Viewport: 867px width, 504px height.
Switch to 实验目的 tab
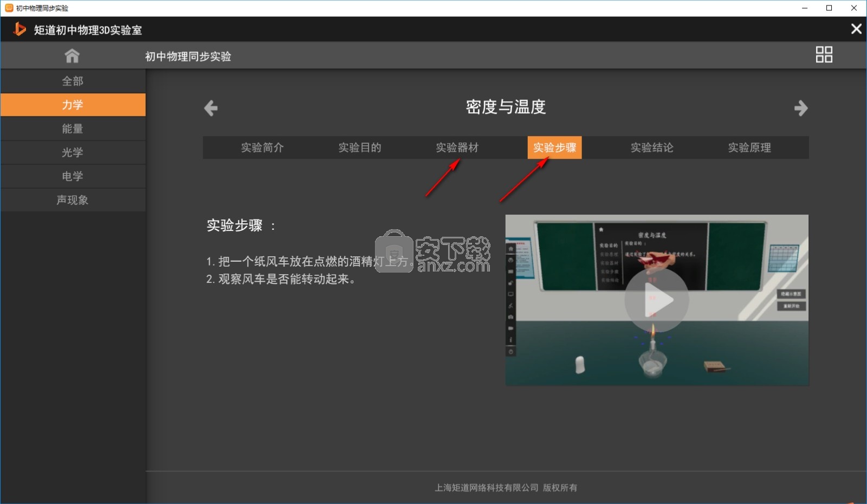360,147
